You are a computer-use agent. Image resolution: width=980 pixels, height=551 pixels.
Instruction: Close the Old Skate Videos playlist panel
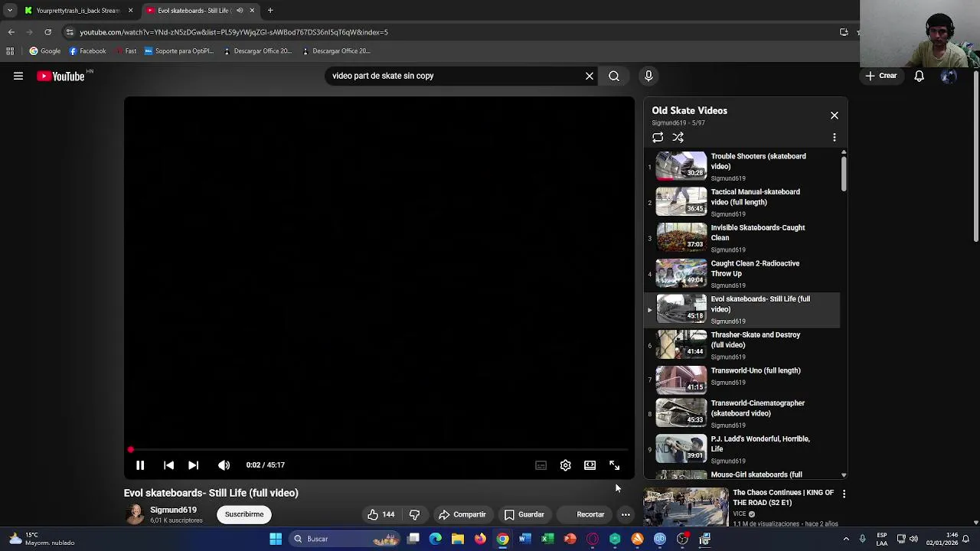point(835,116)
